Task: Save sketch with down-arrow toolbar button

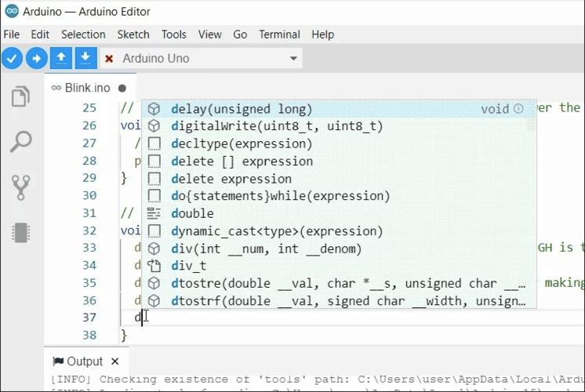Action: pyautogui.click(x=85, y=58)
